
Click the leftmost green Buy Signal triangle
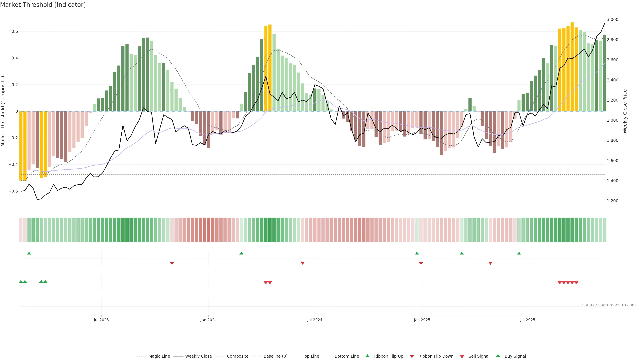[x=21, y=282]
